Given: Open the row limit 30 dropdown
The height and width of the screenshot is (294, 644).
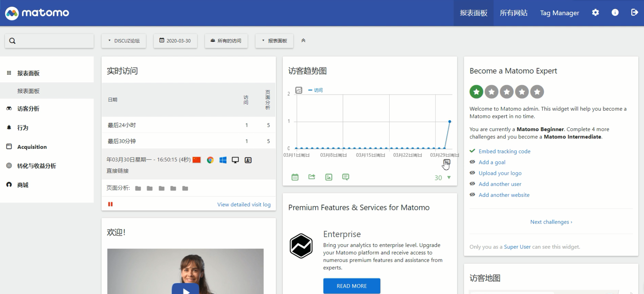Looking at the screenshot, I should pyautogui.click(x=443, y=178).
